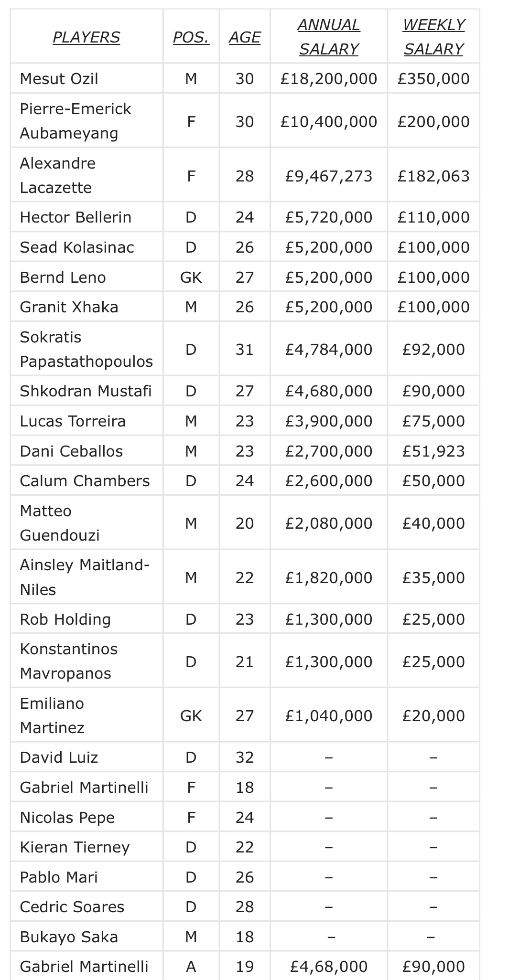Select Alexandre Lacazette's annual salary £9,467,273
This screenshot has width=530, height=980.
tap(328, 176)
